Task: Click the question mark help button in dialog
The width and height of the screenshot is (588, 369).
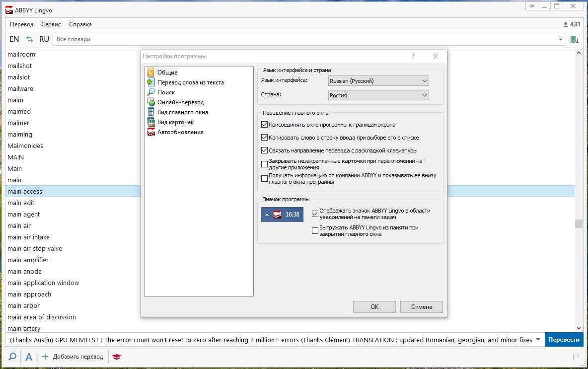Action: click(x=413, y=56)
